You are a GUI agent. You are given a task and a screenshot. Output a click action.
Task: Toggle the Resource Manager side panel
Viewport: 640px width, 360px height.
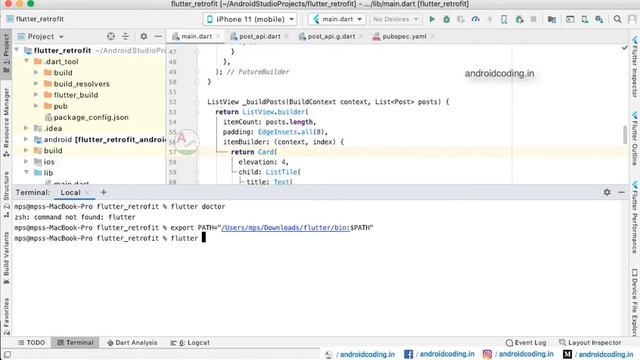[x=6, y=122]
